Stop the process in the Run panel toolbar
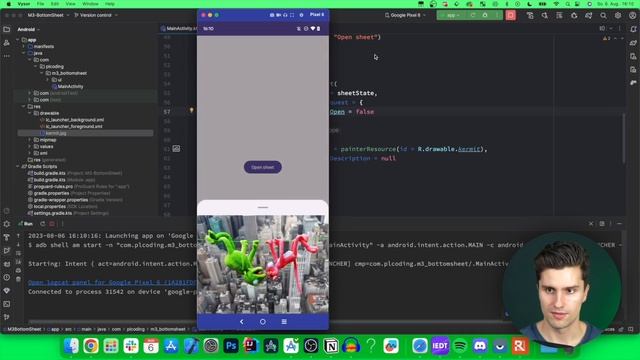The height and width of the screenshot is (360, 640). coord(52,224)
